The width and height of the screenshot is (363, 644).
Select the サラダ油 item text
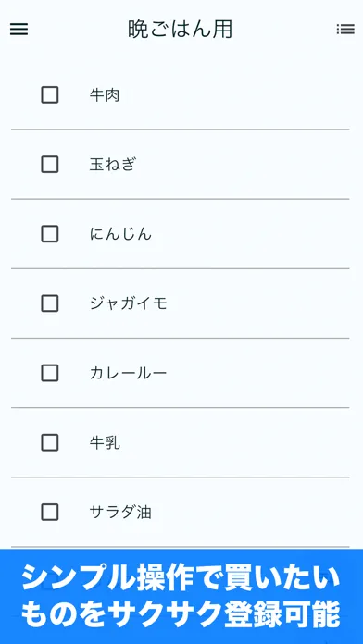120,513
